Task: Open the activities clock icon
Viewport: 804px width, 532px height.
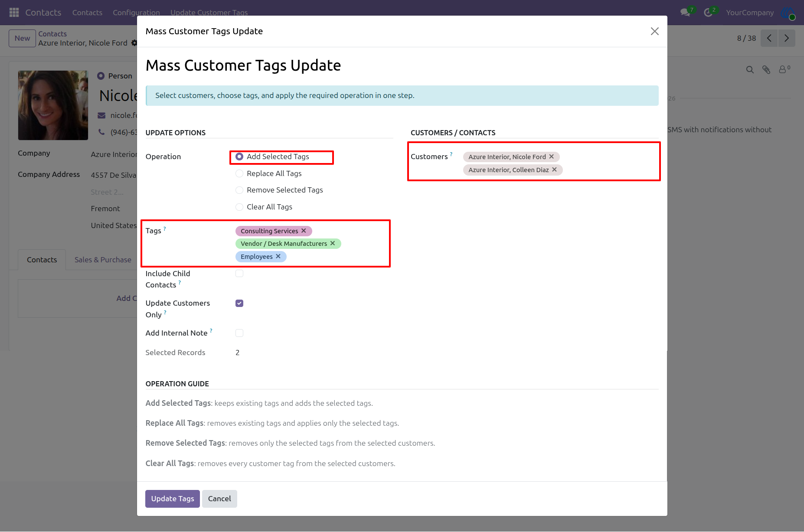Action: (708, 13)
